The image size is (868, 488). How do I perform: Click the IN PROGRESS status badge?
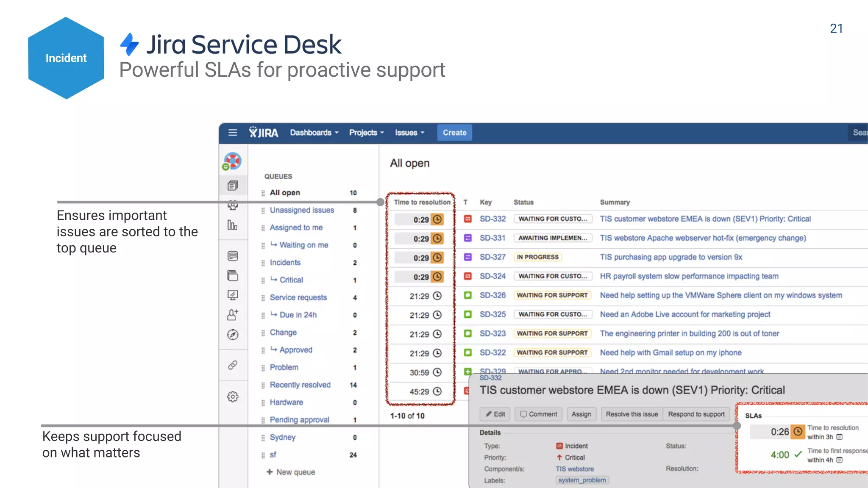click(537, 257)
